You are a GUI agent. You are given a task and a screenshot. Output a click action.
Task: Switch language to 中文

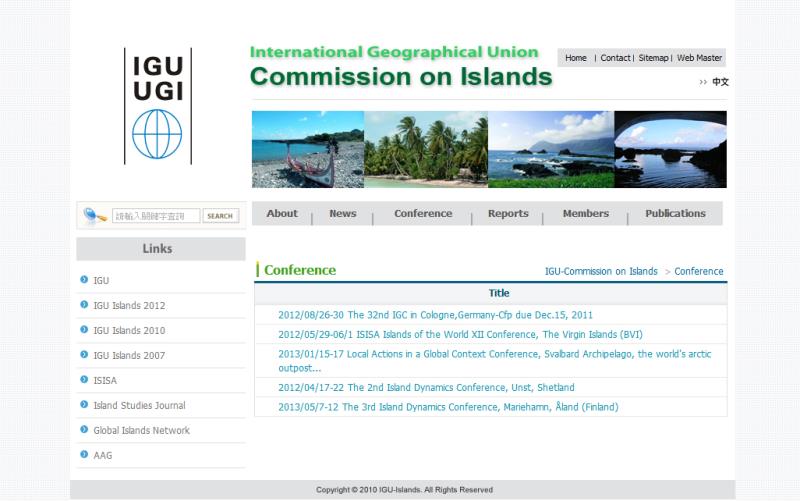(x=720, y=82)
